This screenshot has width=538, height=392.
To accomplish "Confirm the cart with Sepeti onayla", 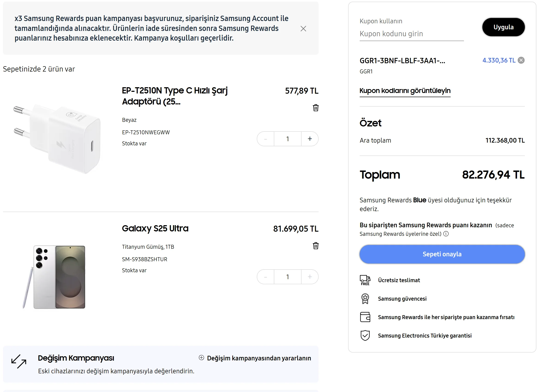I will click(442, 254).
